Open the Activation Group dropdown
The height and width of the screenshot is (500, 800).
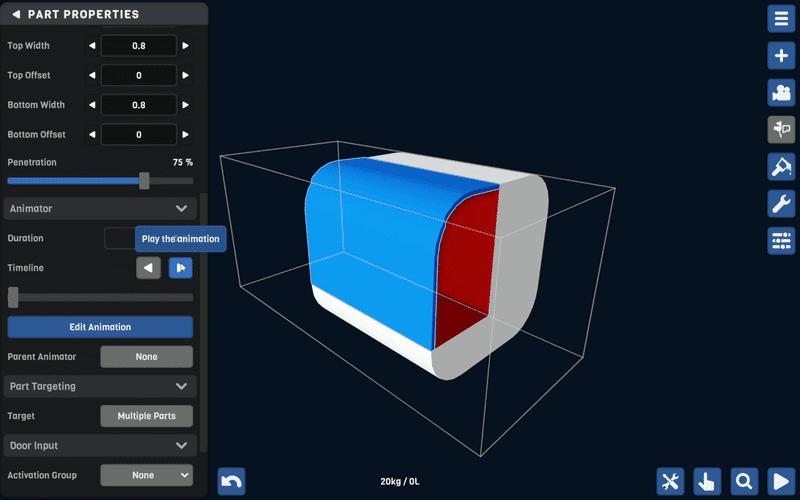146,475
